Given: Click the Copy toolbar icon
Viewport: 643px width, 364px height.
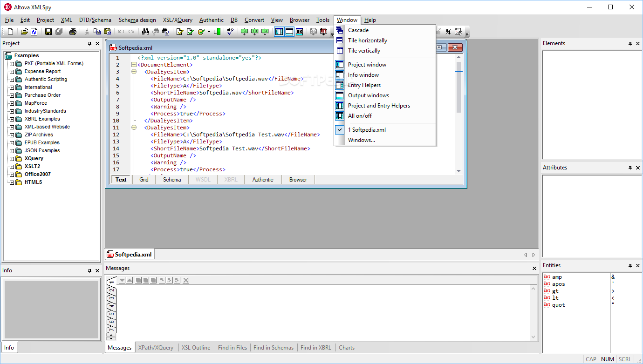Looking at the screenshot, I should click(97, 32).
